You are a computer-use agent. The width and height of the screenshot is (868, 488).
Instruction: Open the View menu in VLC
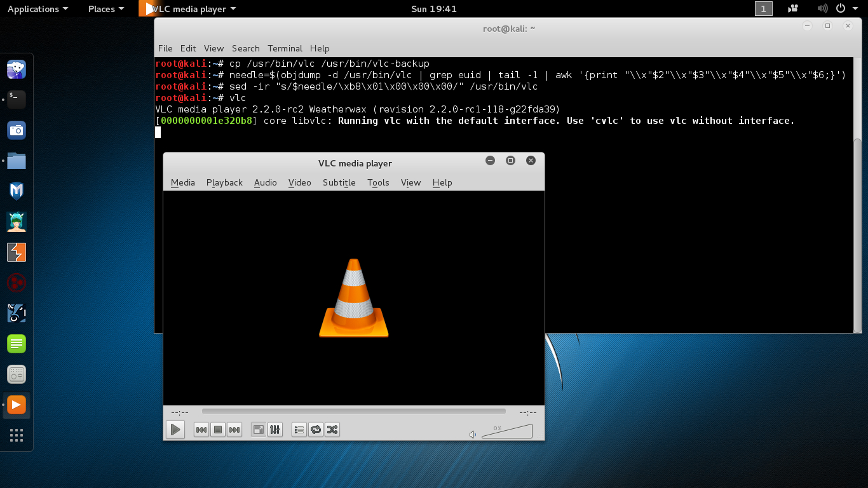[411, 182]
